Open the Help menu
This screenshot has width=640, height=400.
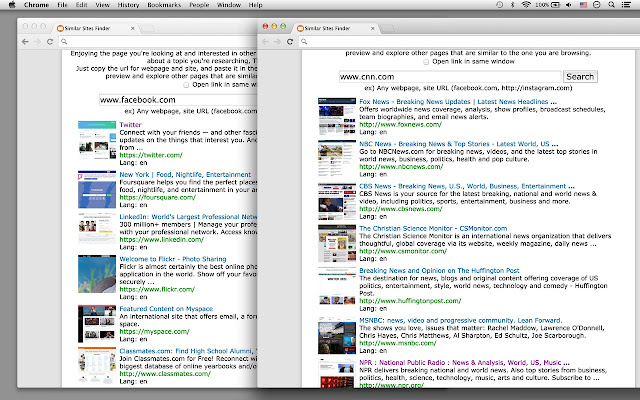[256, 5]
